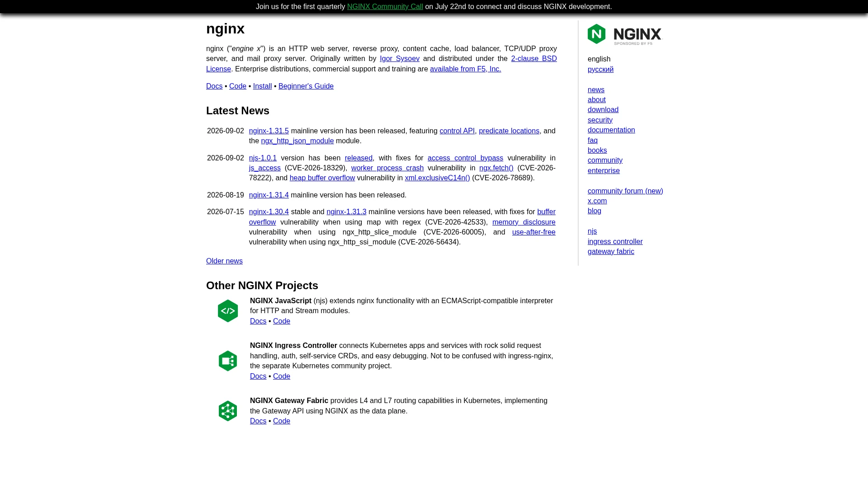Open nginx-1.31.4 release link
This screenshot has width=868, height=488.
pyautogui.click(x=269, y=195)
